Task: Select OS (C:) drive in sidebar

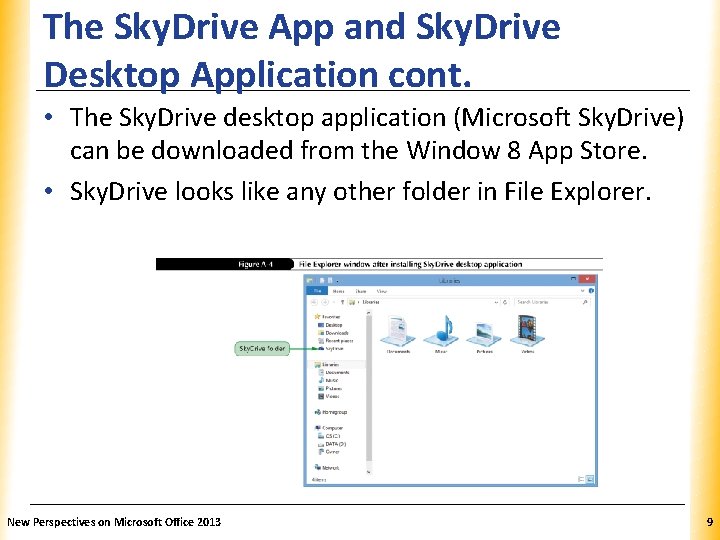Action: point(329,436)
